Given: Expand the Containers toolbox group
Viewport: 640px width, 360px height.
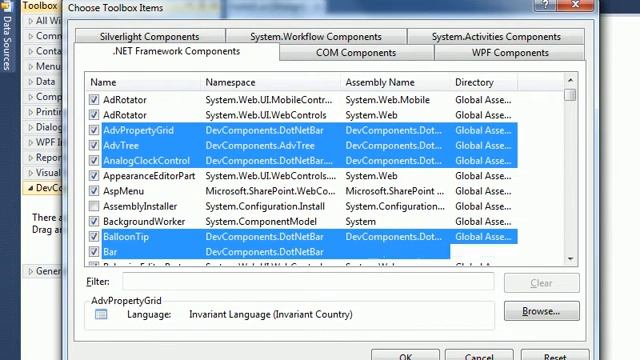Looking at the screenshot, I should [x=31, y=51].
